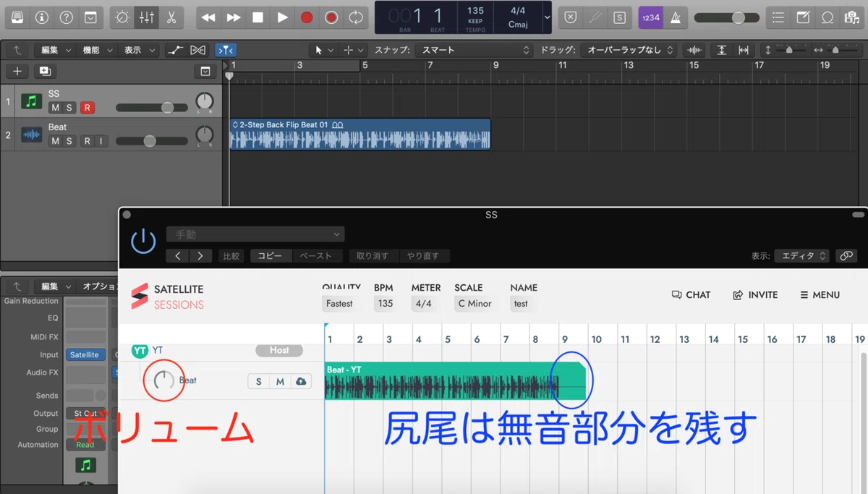Toggle the blue Catch Playhead button
This screenshot has width=868, height=494.
tap(226, 50)
